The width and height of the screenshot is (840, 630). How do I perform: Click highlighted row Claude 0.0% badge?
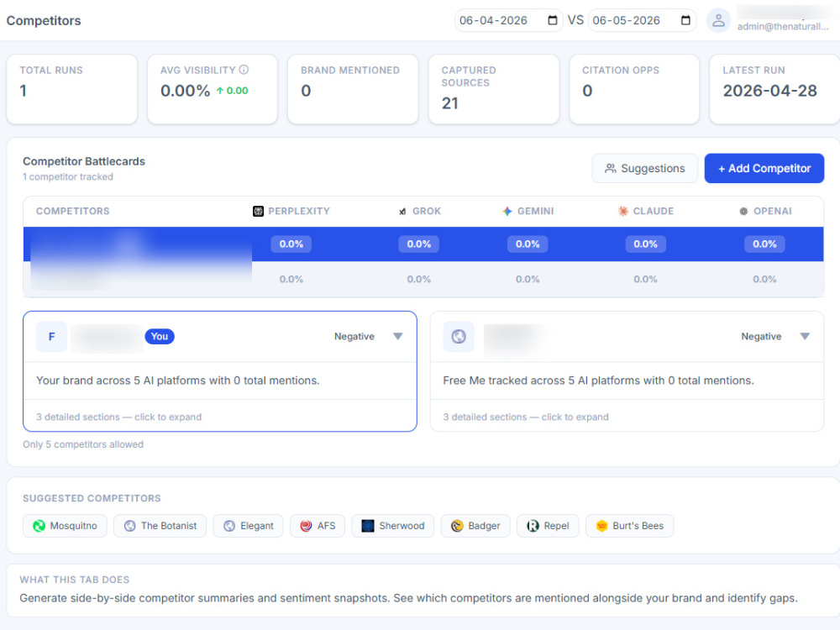[645, 244]
